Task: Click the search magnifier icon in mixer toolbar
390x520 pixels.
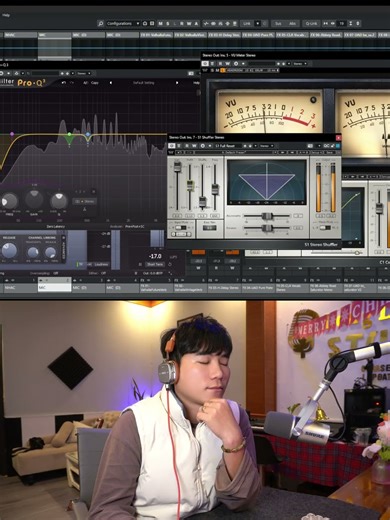Action: click(x=100, y=23)
